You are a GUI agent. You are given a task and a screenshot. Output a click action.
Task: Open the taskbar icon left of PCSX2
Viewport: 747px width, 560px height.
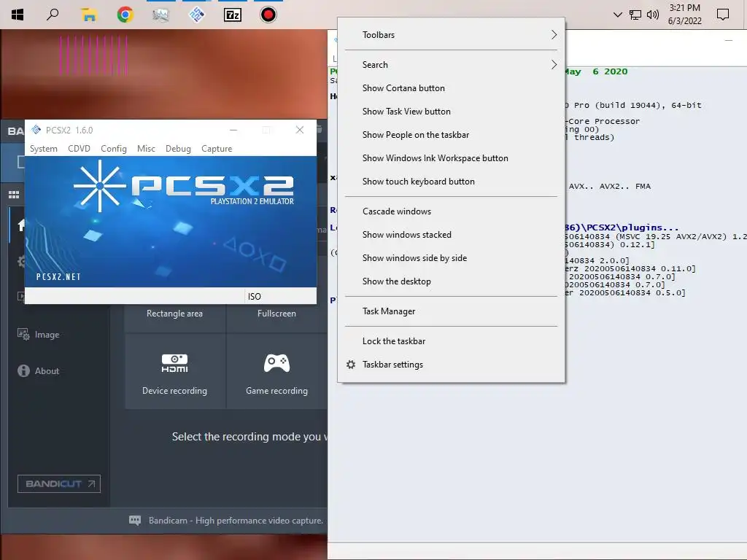pos(160,15)
